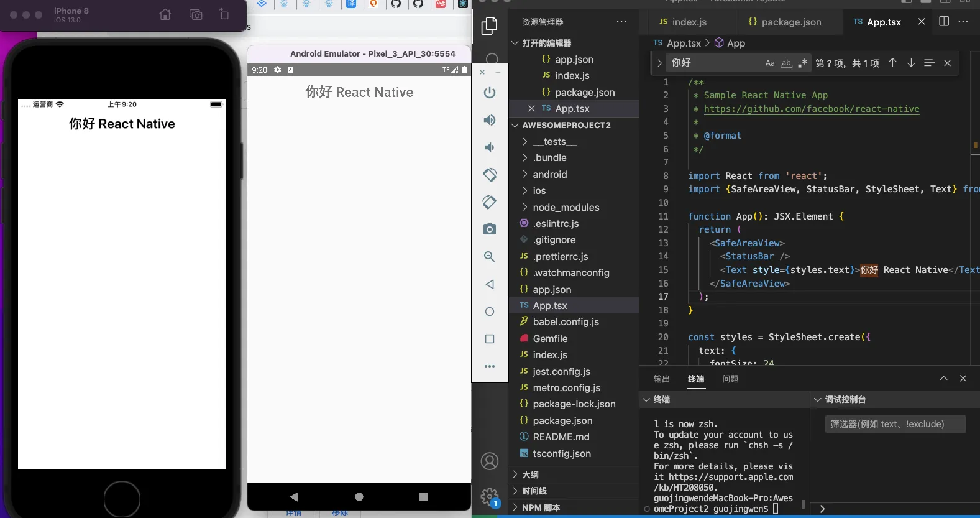Viewport: 980px width, 518px height.
Task: Rotate Android emulator left
Action: [x=490, y=175]
